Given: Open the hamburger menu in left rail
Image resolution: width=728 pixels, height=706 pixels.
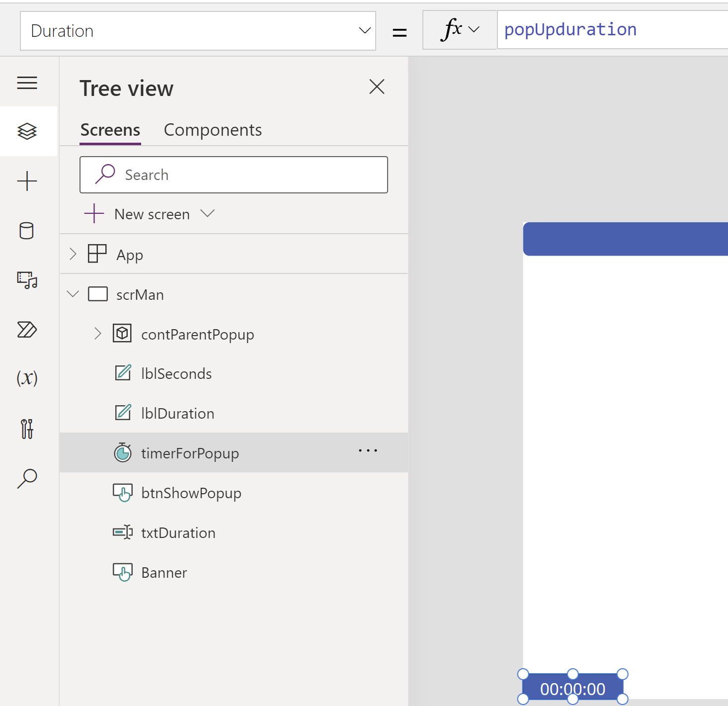Looking at the screenshot, I should 27,83.
